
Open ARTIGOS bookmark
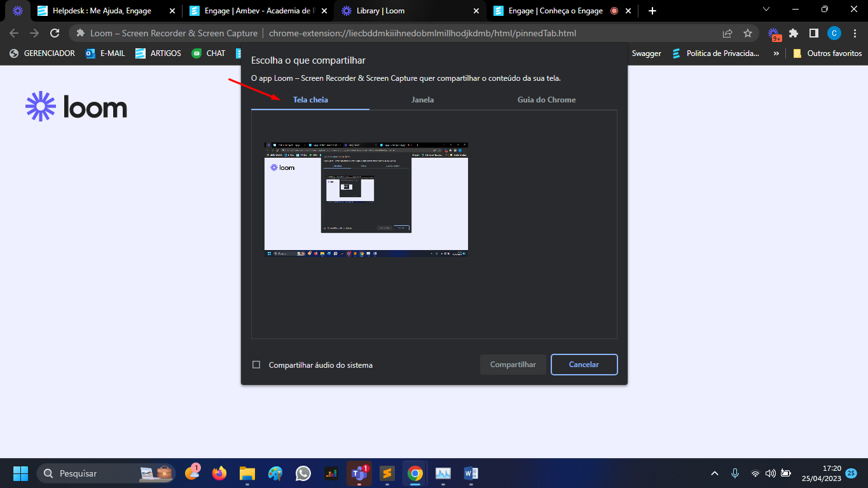(158, 53)
